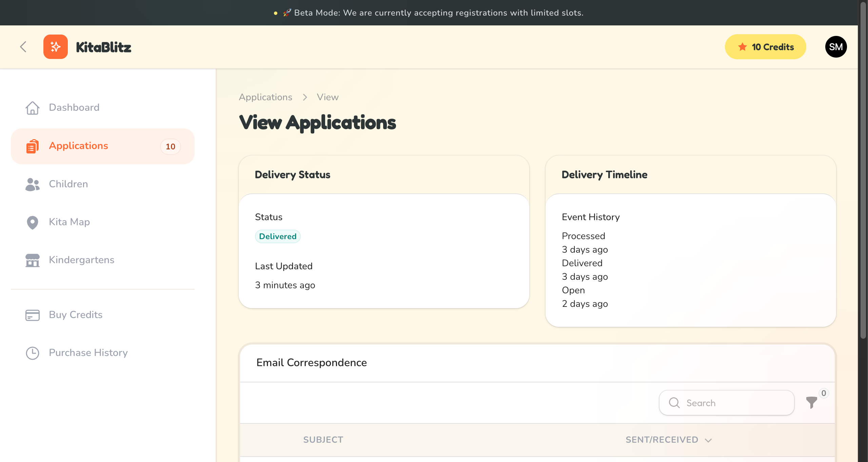Click the Kita Map pin icon

pos(33,222)
